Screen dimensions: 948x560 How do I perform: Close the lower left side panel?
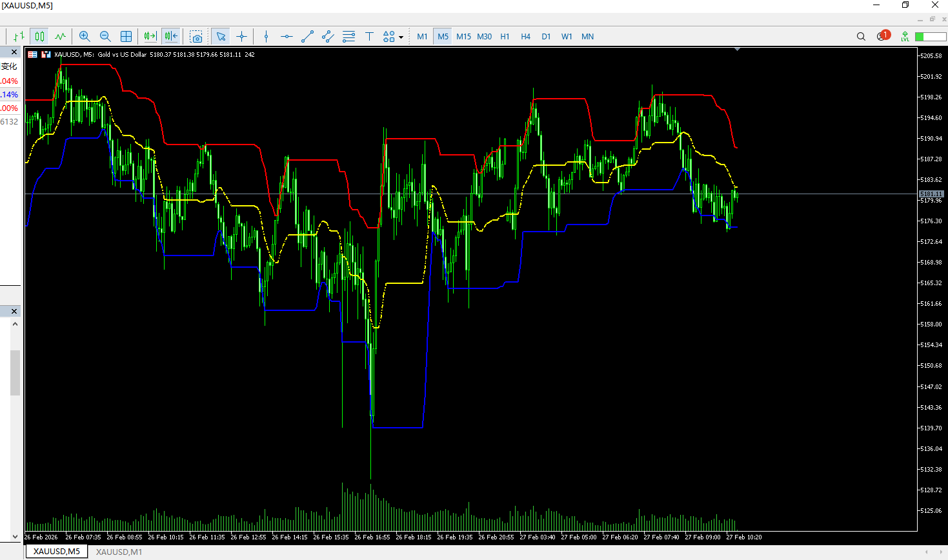(x=14, y=312)
